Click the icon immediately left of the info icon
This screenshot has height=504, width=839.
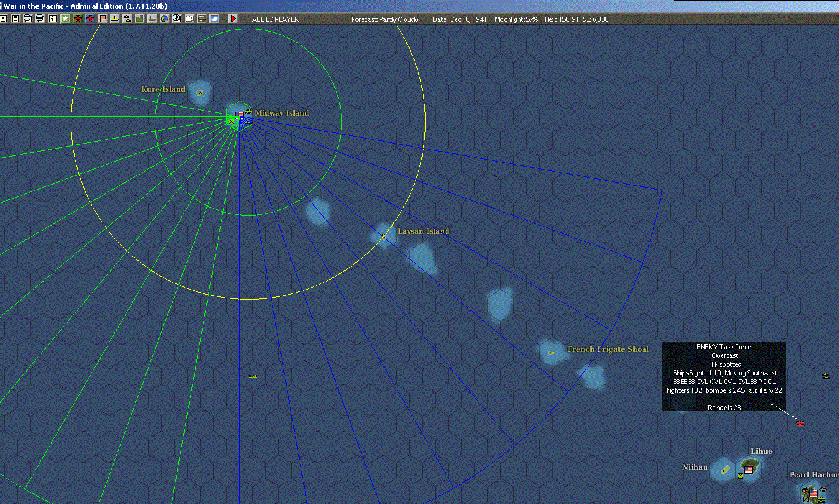pyautogui.click(x=40, y=19)
